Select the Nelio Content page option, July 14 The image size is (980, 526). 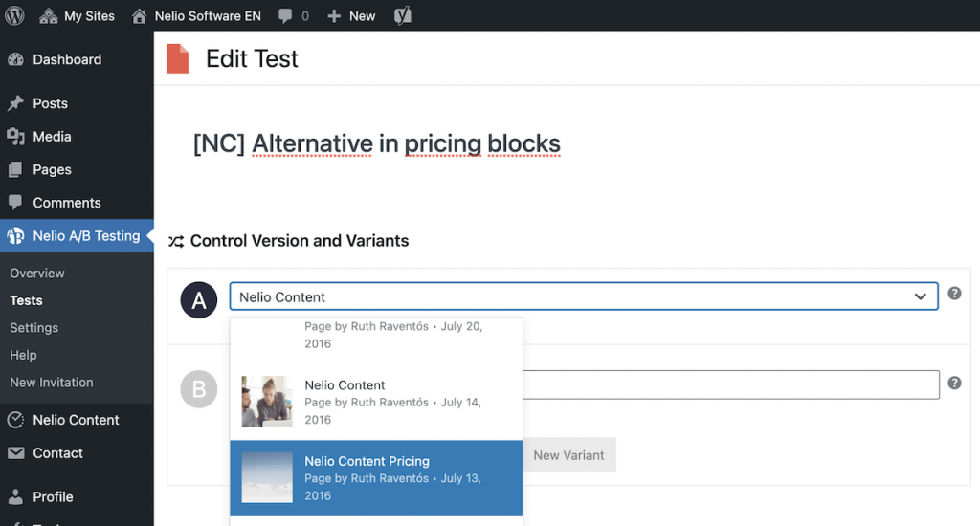(x=376, y=402)
